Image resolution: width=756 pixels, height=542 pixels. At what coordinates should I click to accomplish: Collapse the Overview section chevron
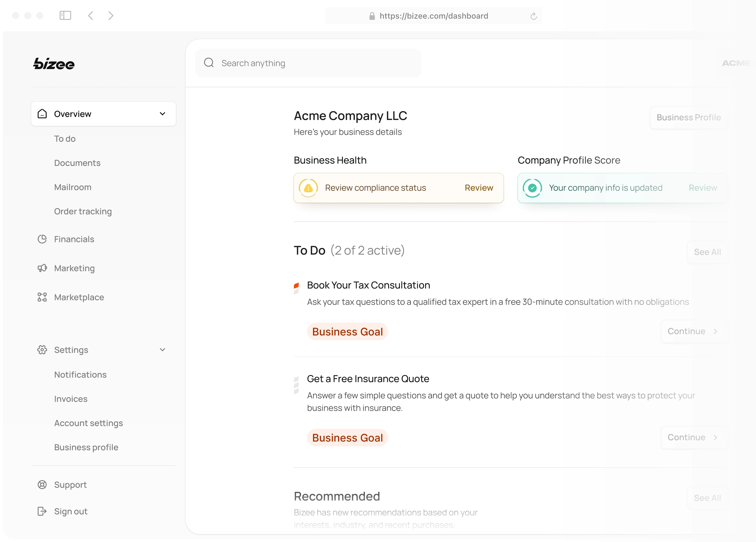point(162,114)
